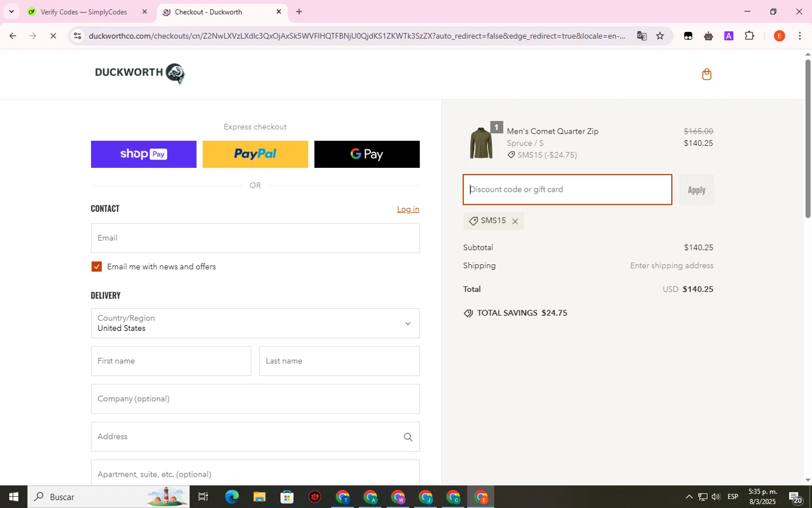812x508 pixels.
Task: Uncheck Email me with news and offers
Action: tap(96, 266)
